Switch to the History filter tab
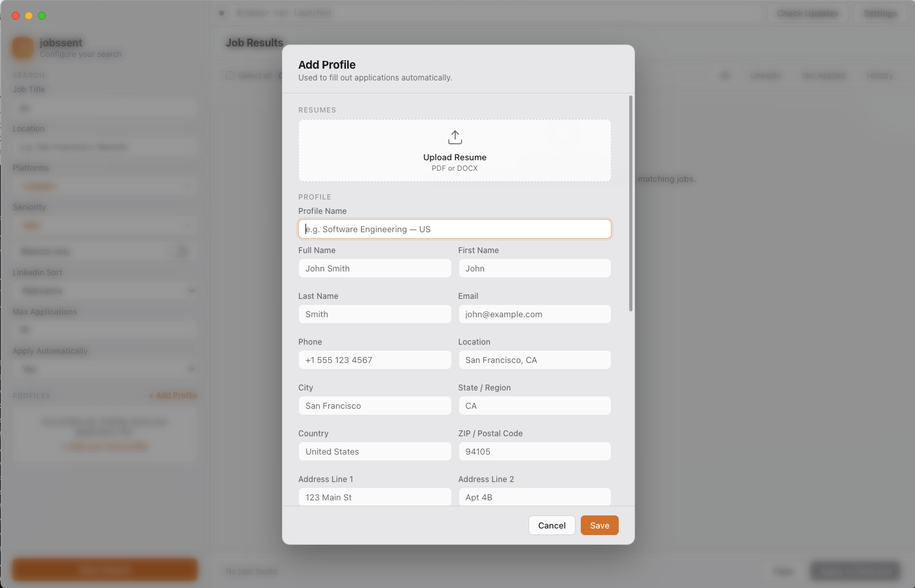This screenshot has height=588, width=915. click(x=880, y=76)
